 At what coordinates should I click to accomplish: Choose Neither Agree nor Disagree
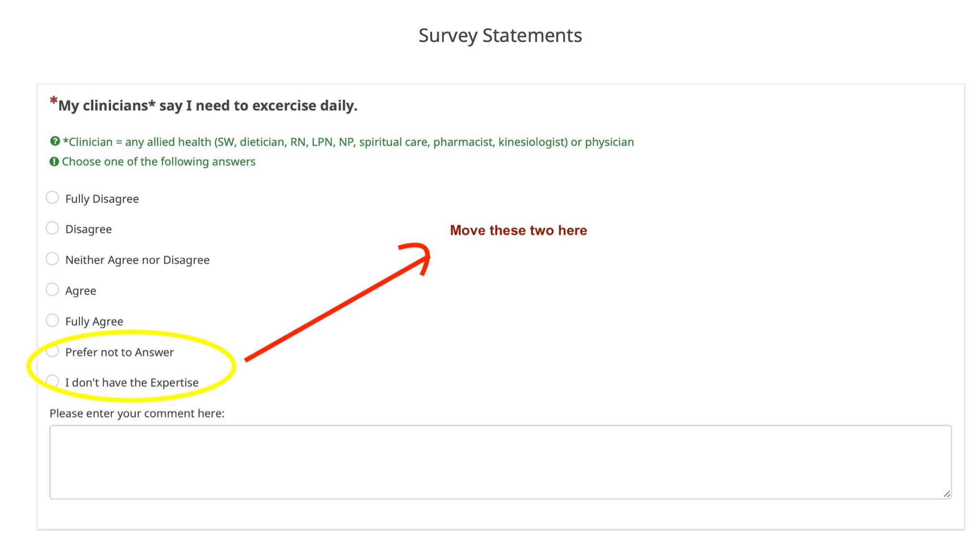[x=53, y=259]
